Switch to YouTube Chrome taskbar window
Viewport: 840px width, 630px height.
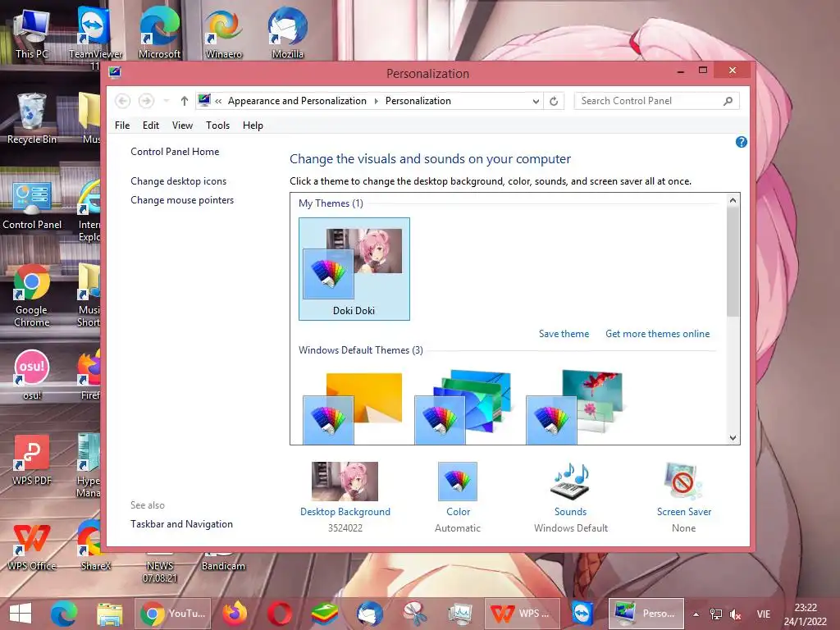(172, 614)
